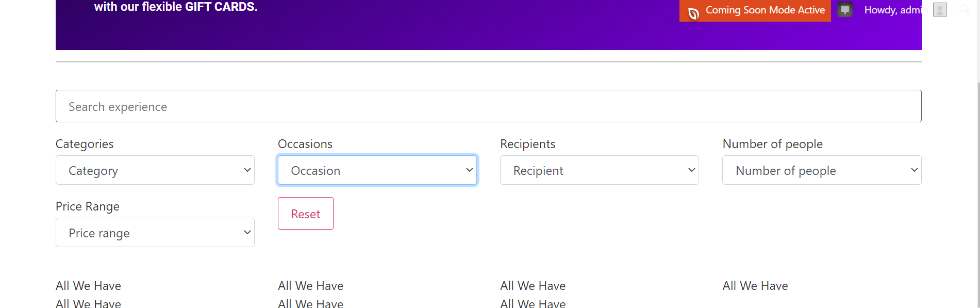Open the faint magnifier search icon
The image size is (980, 308).
965,9
